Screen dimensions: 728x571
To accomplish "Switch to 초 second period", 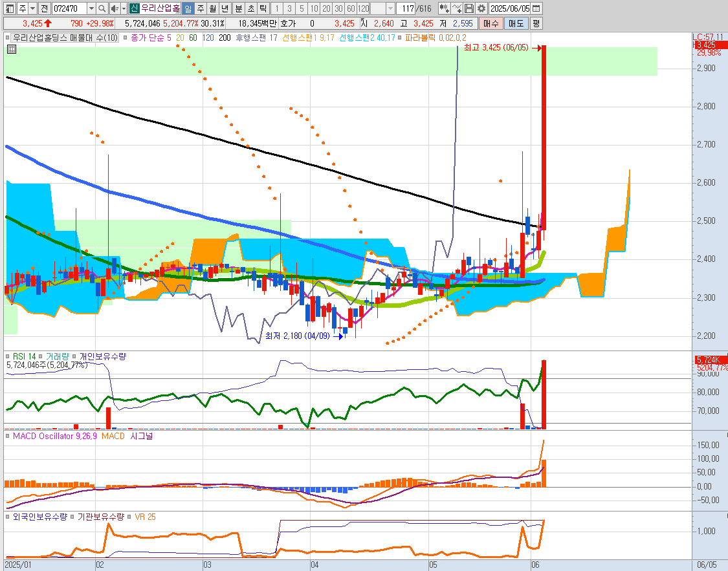I will 250,8.
